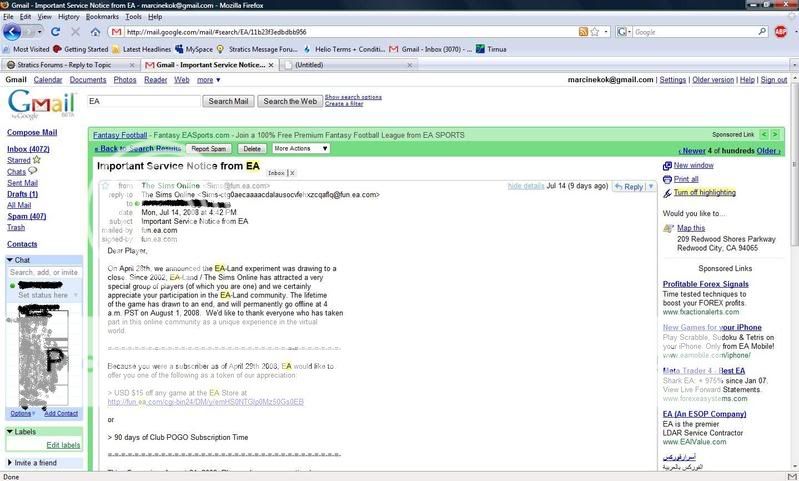Show previous sponsored link arrow
799x481 pixels.
pyautogui.click(x=763, y=135)
